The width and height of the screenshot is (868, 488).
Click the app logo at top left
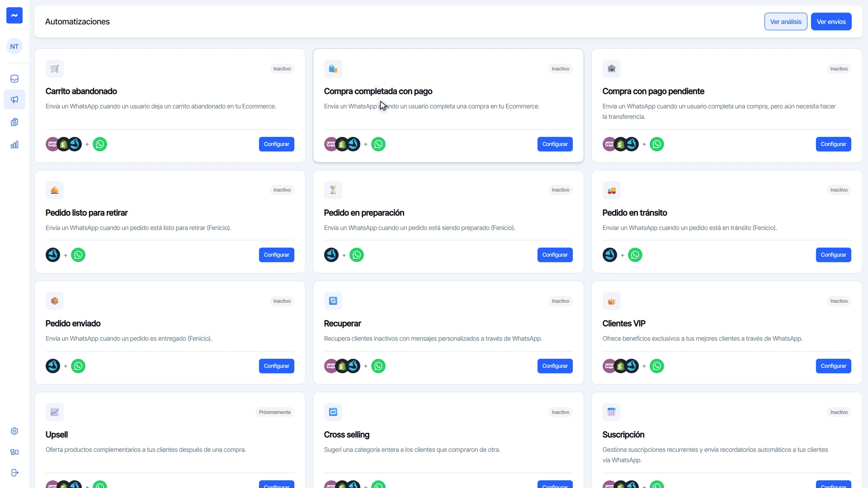point(14,15)
